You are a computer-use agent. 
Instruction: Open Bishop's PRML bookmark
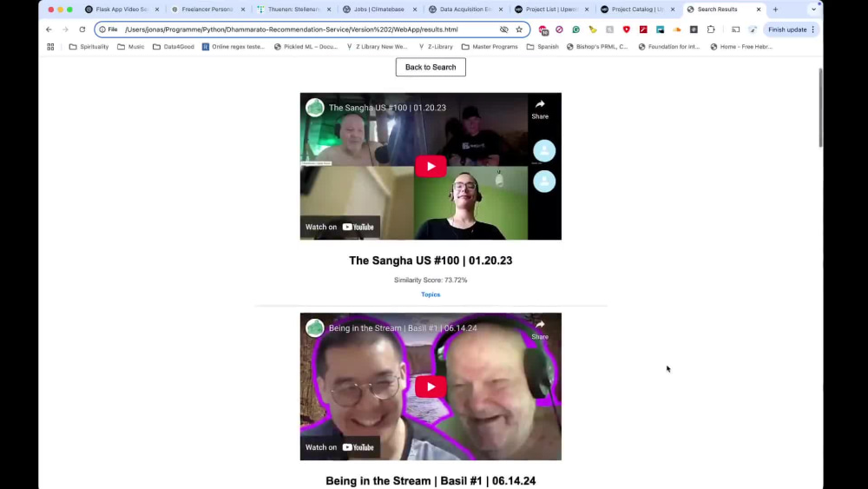click(597, 47)
